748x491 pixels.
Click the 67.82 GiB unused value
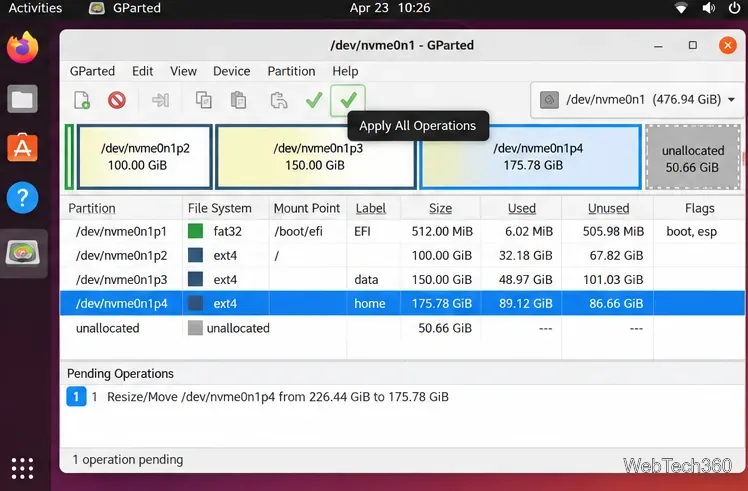(616, 255)
